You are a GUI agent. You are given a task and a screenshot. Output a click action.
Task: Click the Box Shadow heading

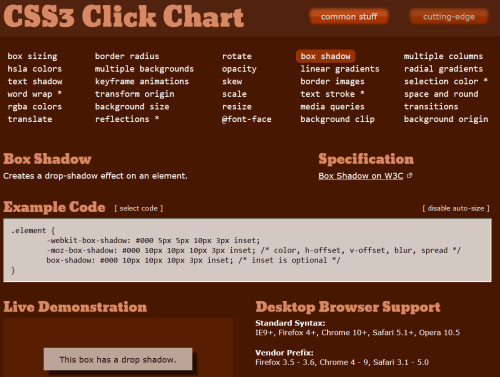click(47, 159)
